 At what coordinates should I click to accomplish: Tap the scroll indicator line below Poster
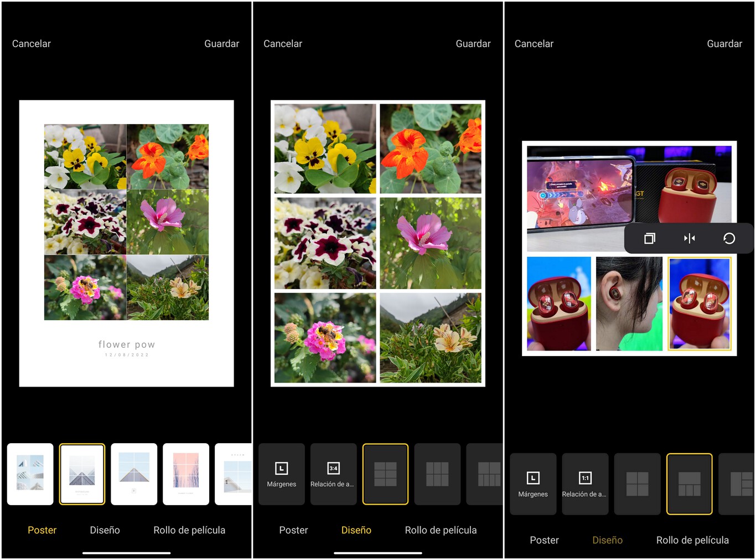pyautogui.click(x=126, y=552)
